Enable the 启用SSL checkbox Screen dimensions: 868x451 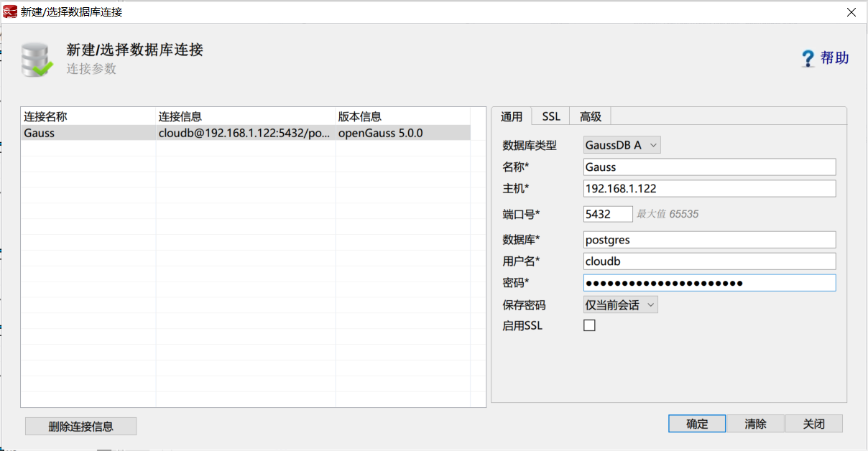tap(589, 325)
